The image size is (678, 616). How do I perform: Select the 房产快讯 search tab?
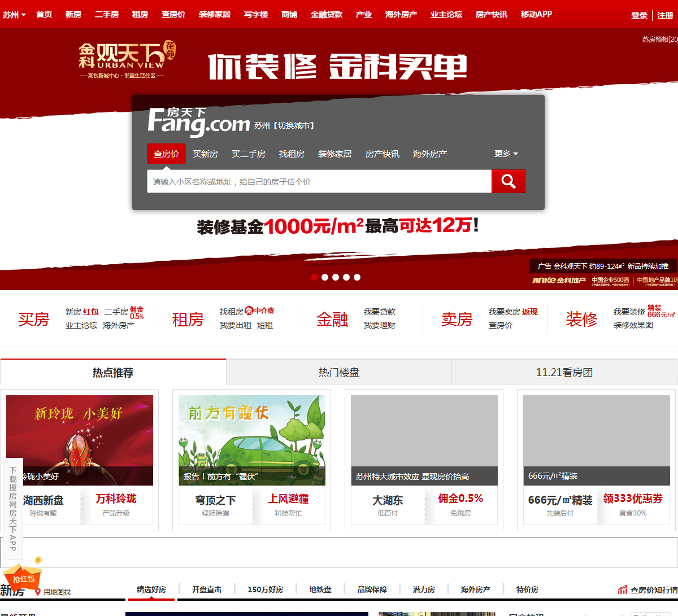click(x=383, y=154)
